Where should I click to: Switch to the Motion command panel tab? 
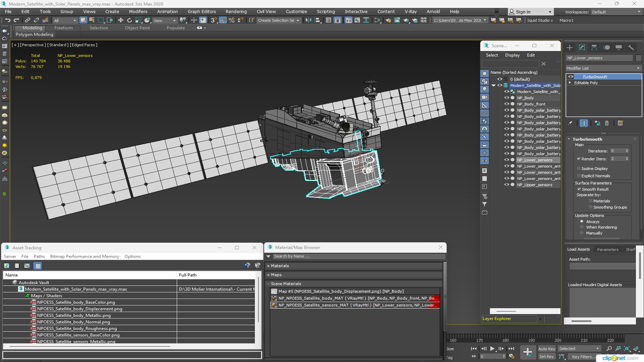click(x=606, y=48)
